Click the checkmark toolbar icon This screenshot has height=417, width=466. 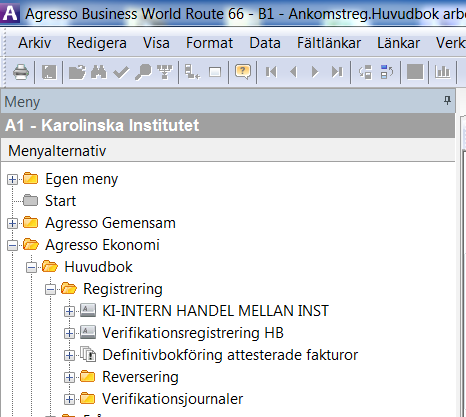click(x=121, y=72)
